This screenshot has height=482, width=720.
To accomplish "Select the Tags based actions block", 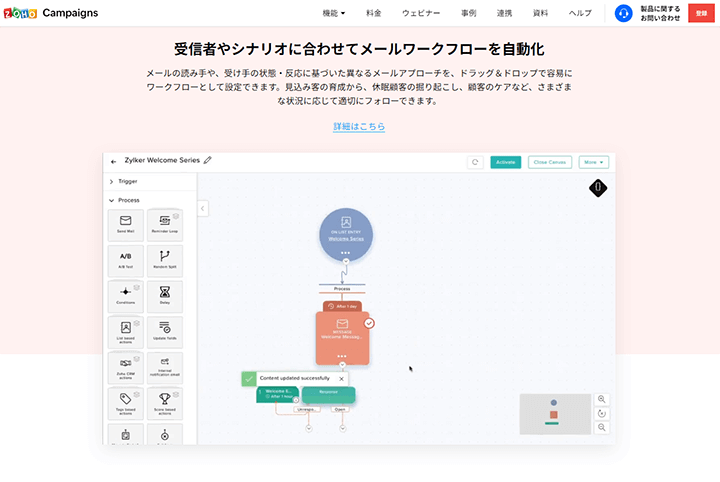I will (125, 404).
